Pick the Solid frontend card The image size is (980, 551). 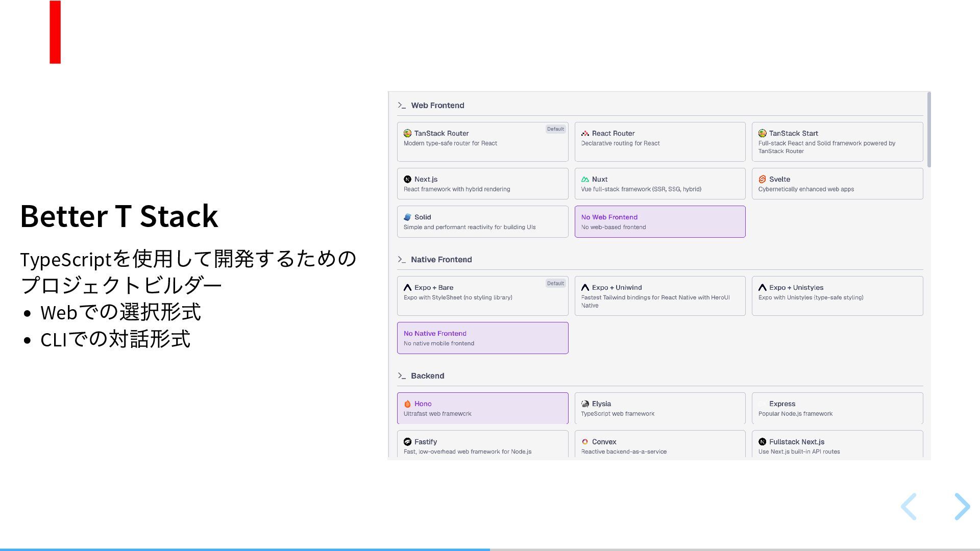(x=482, y=221)
